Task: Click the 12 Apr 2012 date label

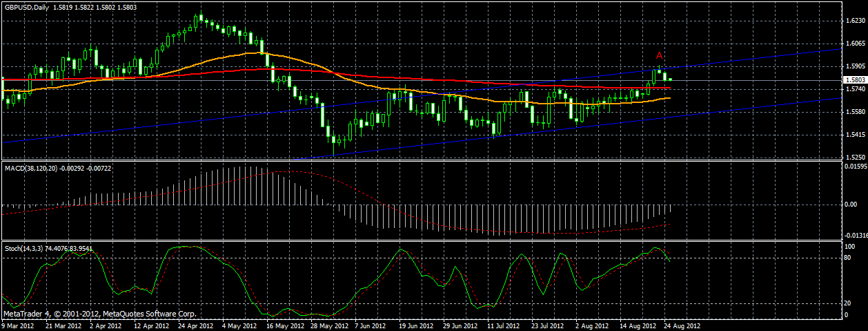Action: tap(152, 325)
